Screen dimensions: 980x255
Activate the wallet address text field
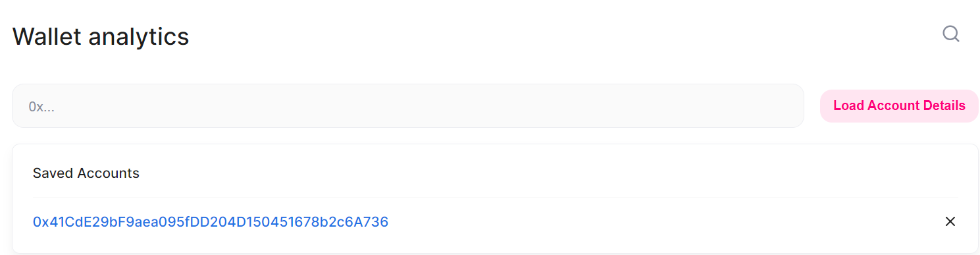pyautogui.click(x=408, y=105)
